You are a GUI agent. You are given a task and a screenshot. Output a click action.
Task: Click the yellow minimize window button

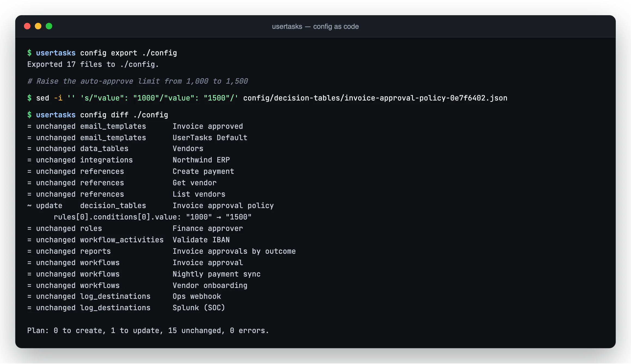pos(38,26)
